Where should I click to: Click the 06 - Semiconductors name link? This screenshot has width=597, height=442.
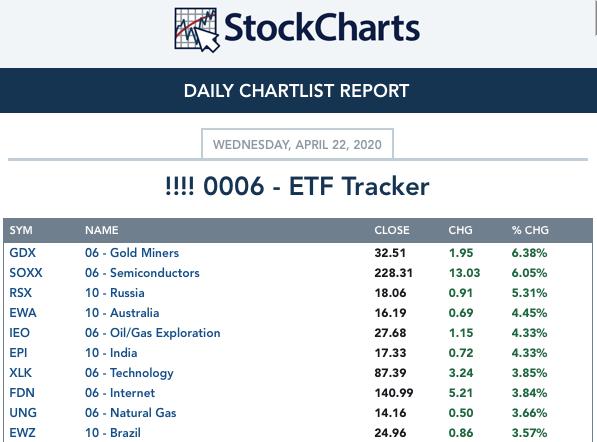click(142, 273)
